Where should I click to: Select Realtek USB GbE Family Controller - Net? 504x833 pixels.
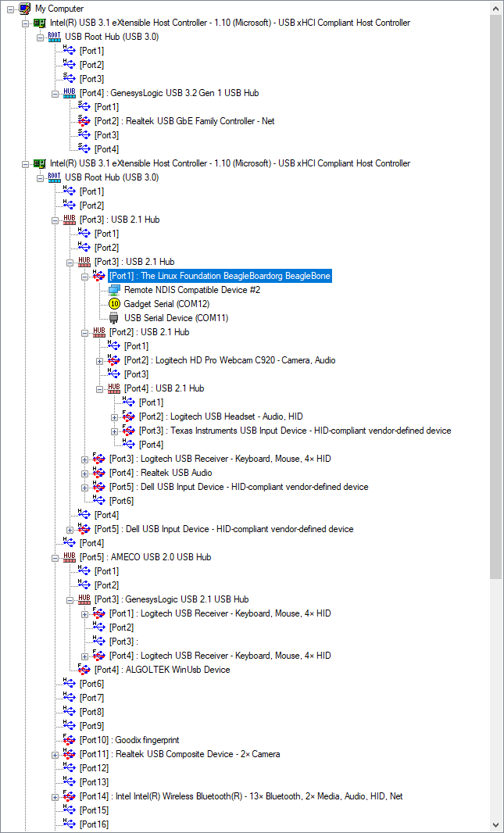(184, 121)
